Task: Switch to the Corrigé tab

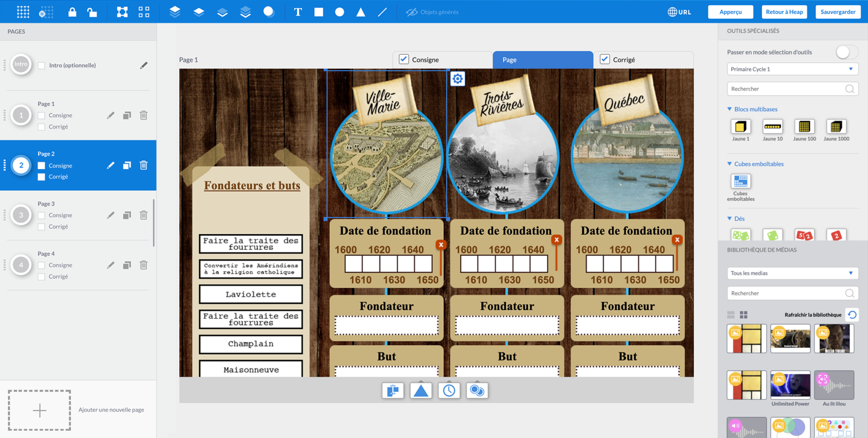Action: tap(624, 59)
